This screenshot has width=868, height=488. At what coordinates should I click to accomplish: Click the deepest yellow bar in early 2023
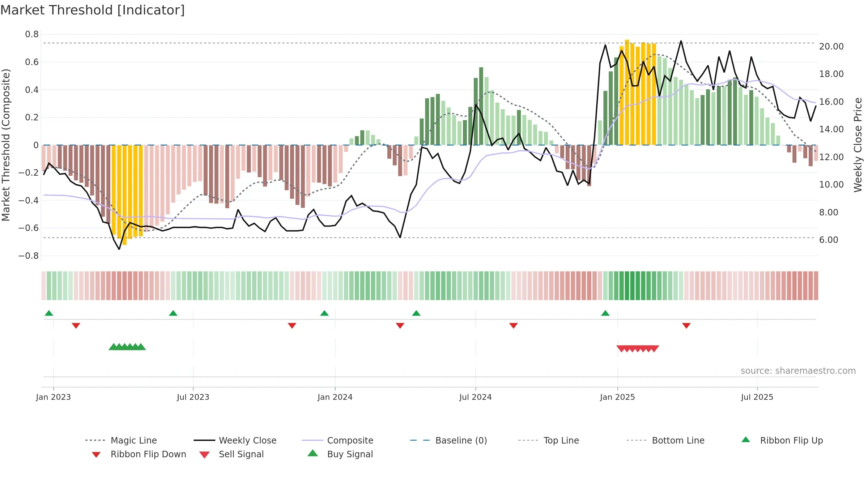(x=124, y=195)
